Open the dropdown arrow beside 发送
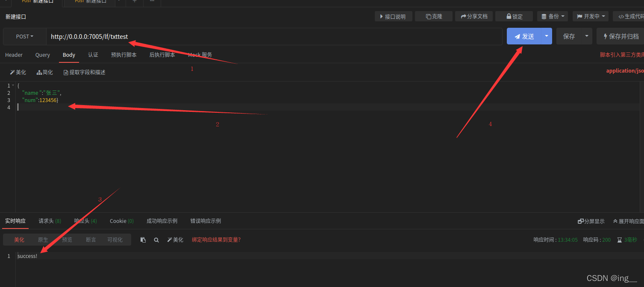This screenshot has height=287, width=644. (x=547, y=36)
